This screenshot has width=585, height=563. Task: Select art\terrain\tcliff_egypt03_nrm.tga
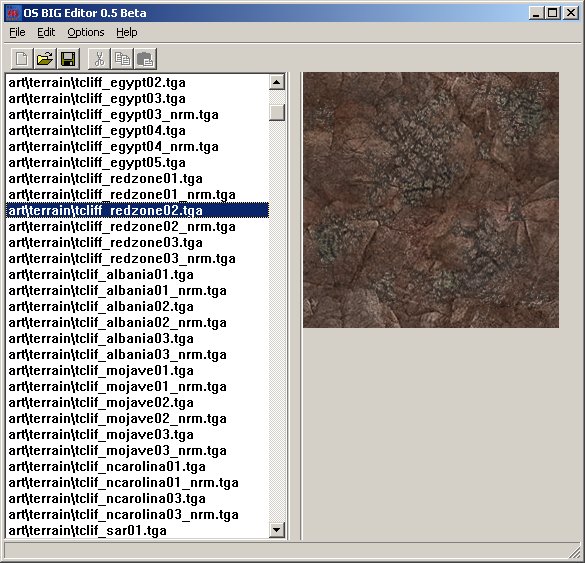(137, 115)
